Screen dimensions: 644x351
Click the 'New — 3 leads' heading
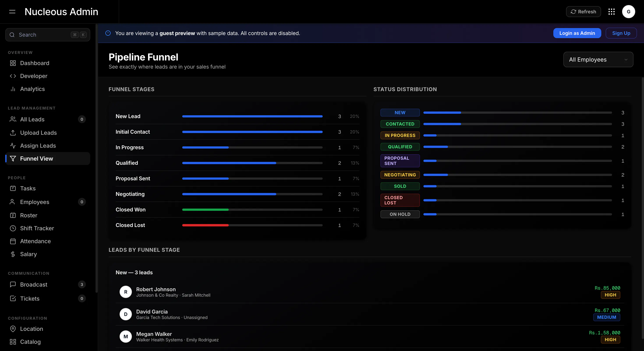click(134, 273)
